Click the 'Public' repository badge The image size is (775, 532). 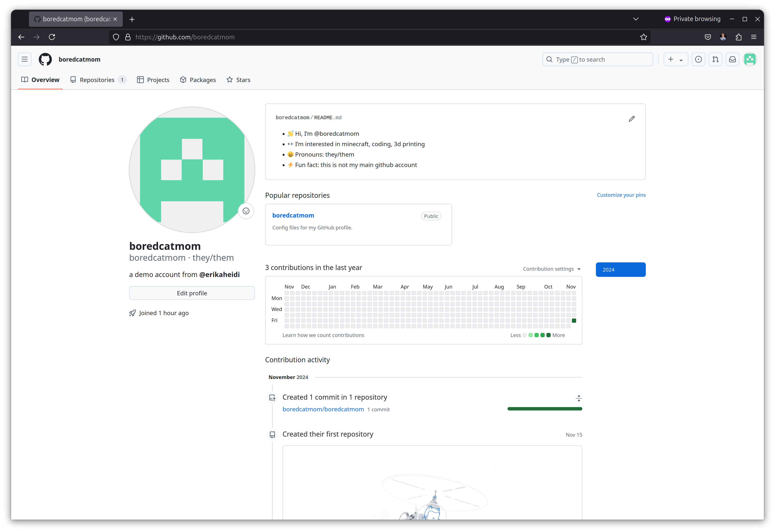pos(431,216)
